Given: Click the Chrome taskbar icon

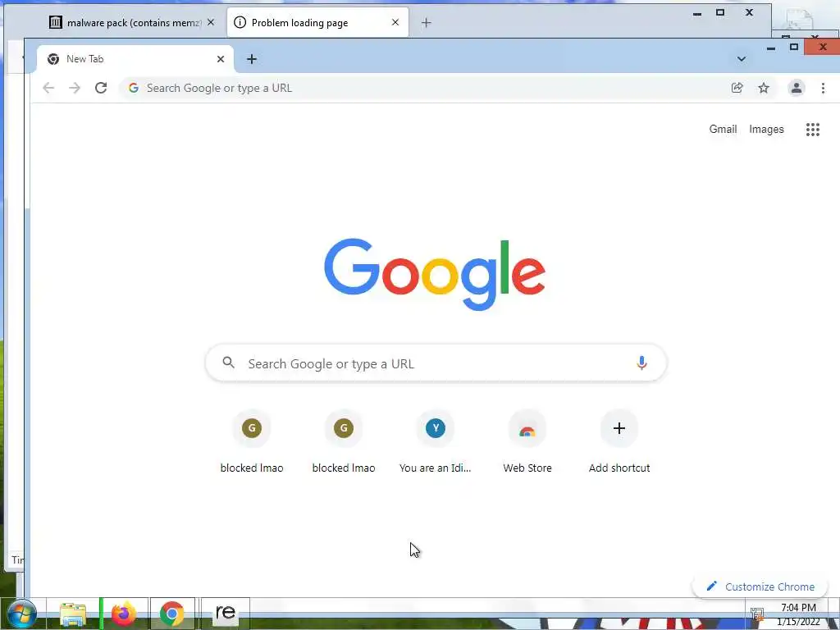Looking at the screenshot, I should pyautogui.click(x=172, y=614).
